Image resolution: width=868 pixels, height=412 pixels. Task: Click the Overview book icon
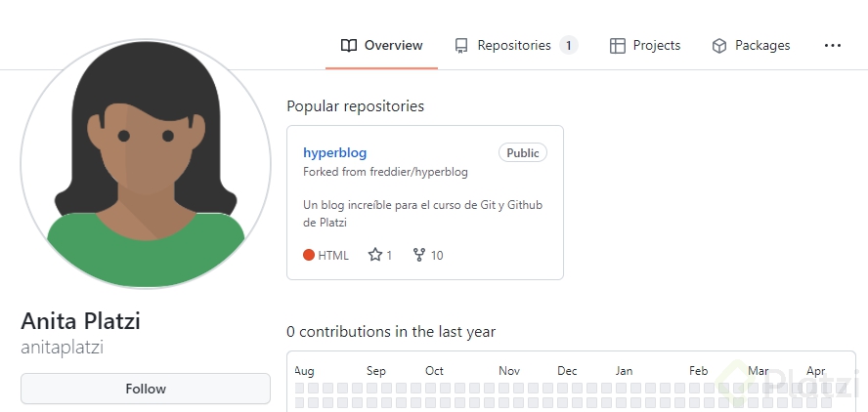click(x=349, y=46)
